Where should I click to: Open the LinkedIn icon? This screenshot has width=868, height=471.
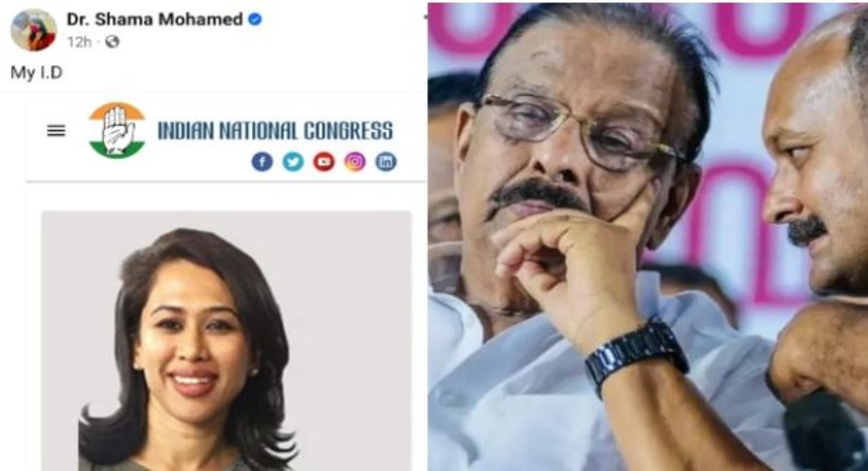pyautogui.click(x=386, y=162)
